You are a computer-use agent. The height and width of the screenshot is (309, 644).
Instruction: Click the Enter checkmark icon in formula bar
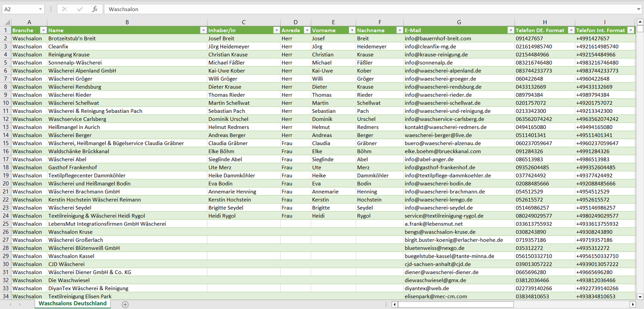pos(80,9)
